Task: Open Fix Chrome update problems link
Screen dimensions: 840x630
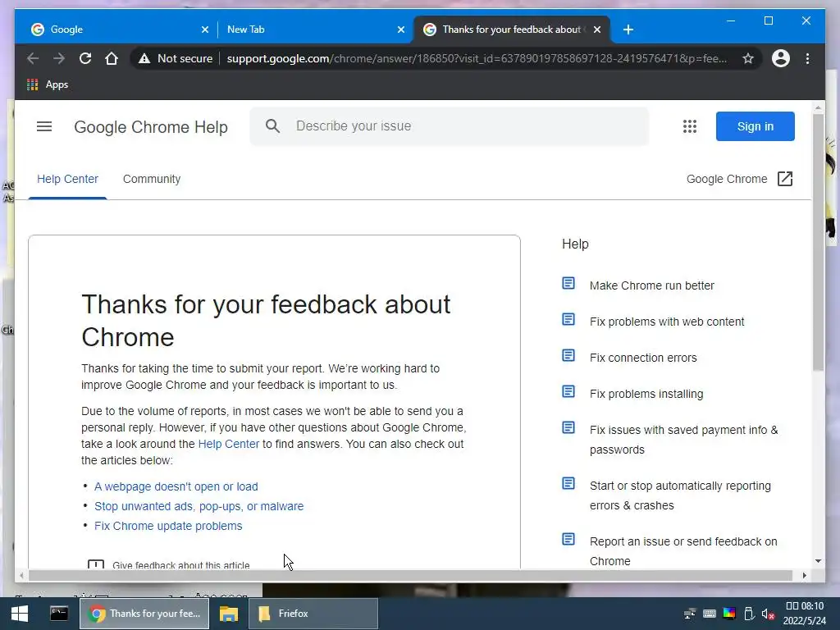Action: point(168,526)
